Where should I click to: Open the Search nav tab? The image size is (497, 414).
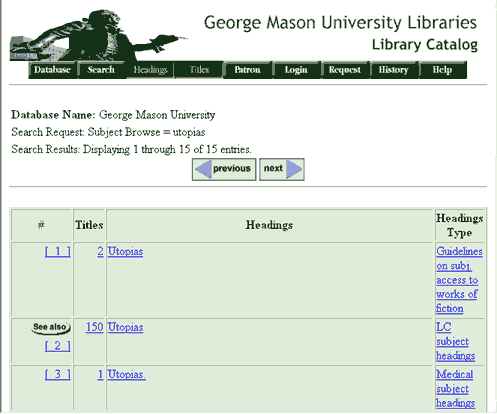[101, 70]
